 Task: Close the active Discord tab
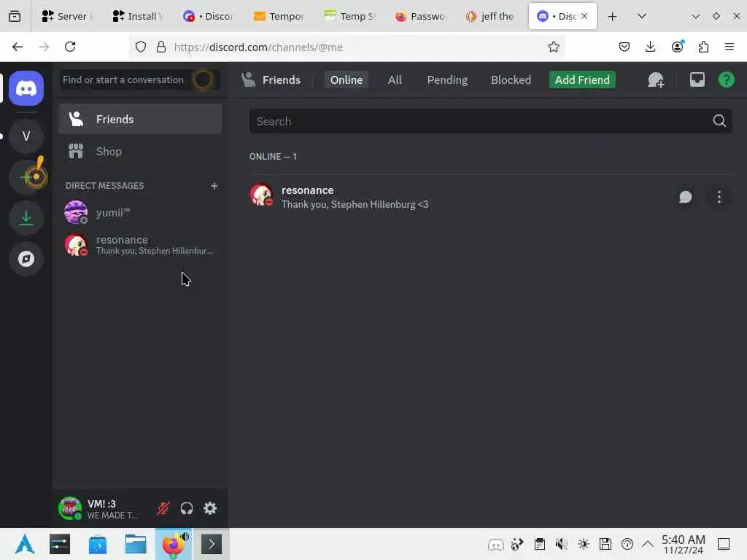click(584, 16)
